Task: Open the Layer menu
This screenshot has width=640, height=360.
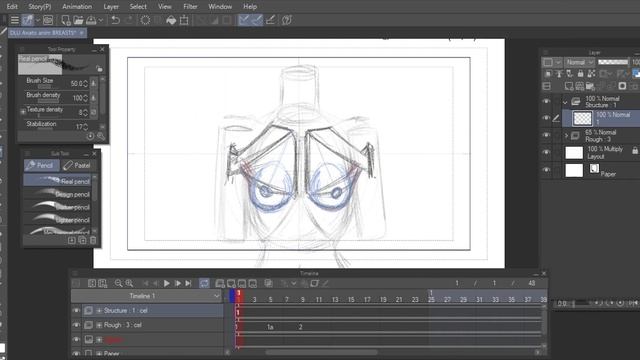Action: 111,7
